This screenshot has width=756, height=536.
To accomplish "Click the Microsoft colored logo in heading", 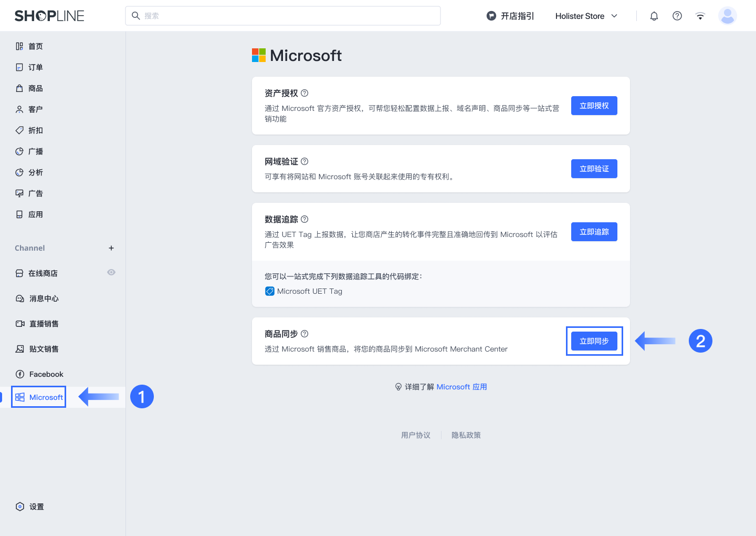I will point(259,55).
